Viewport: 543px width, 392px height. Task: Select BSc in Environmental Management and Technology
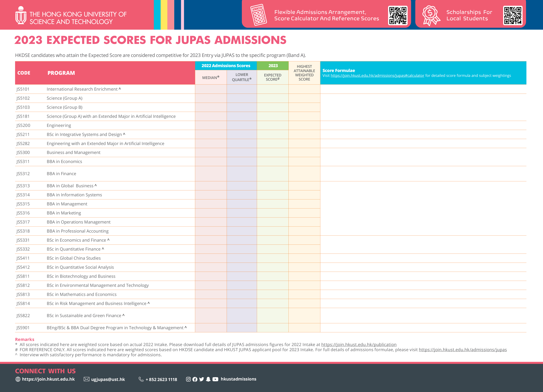tap(271, 285)
